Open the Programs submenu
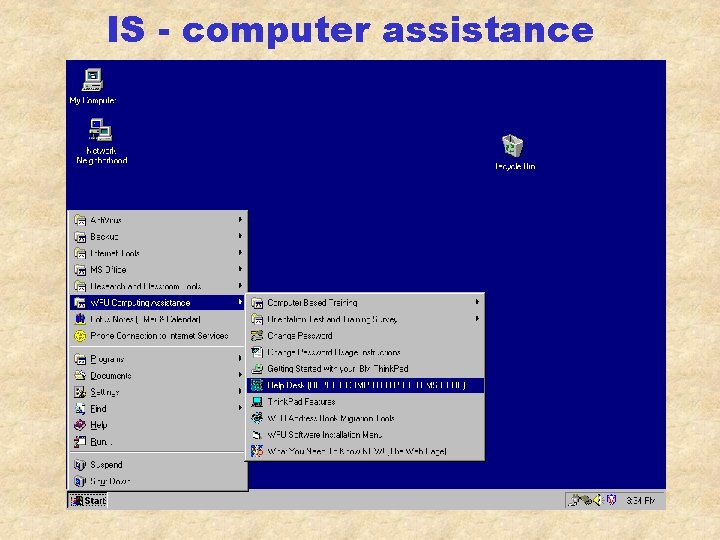This screenshot has height=540, width=720. click(x=158, y=359)
